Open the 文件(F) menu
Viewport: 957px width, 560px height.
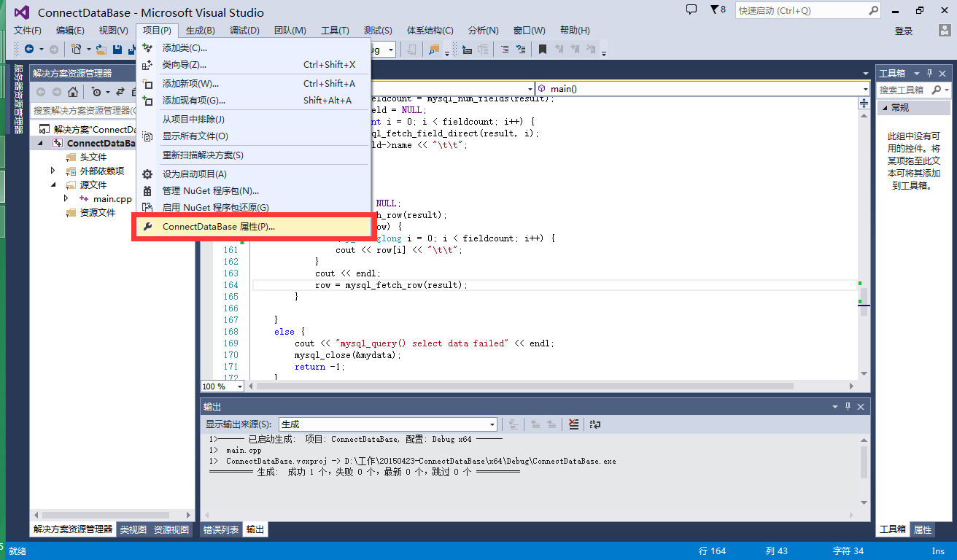[28, 31]
